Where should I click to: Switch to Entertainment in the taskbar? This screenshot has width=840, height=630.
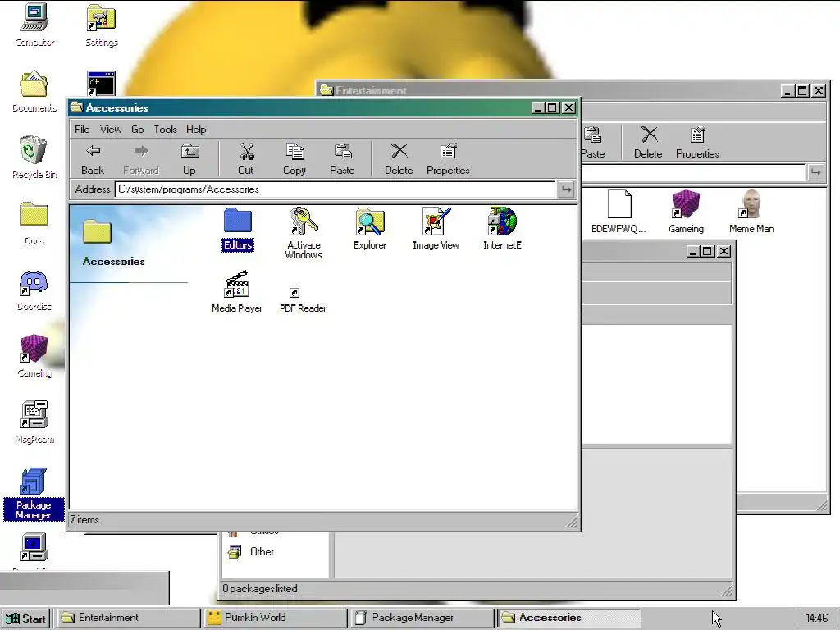(x=129, y=618)
